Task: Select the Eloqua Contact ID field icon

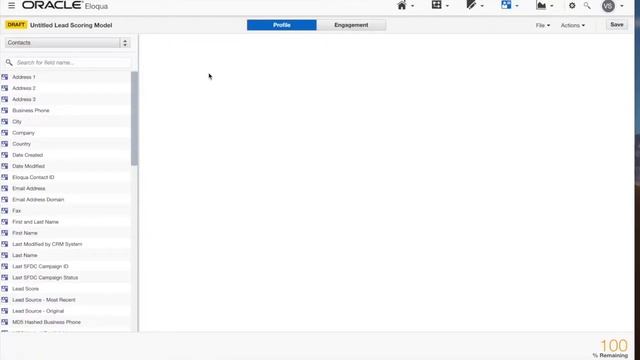Action: pyautogui.click(x=5, y=177)
